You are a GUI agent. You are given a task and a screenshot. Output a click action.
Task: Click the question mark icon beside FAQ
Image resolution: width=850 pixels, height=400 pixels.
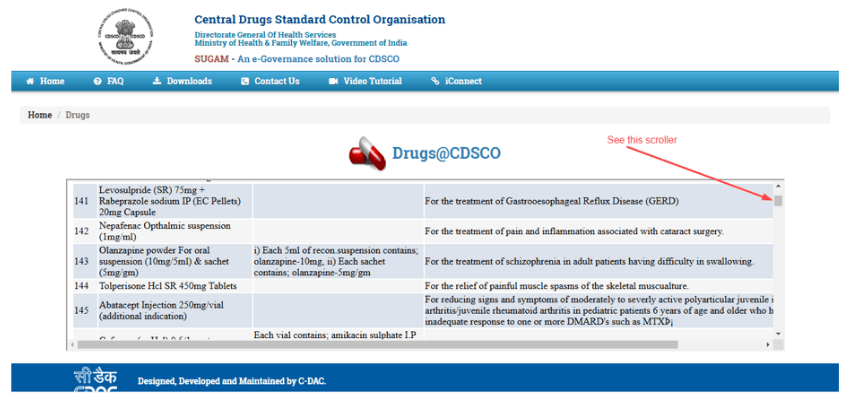[x=98, y=81]
